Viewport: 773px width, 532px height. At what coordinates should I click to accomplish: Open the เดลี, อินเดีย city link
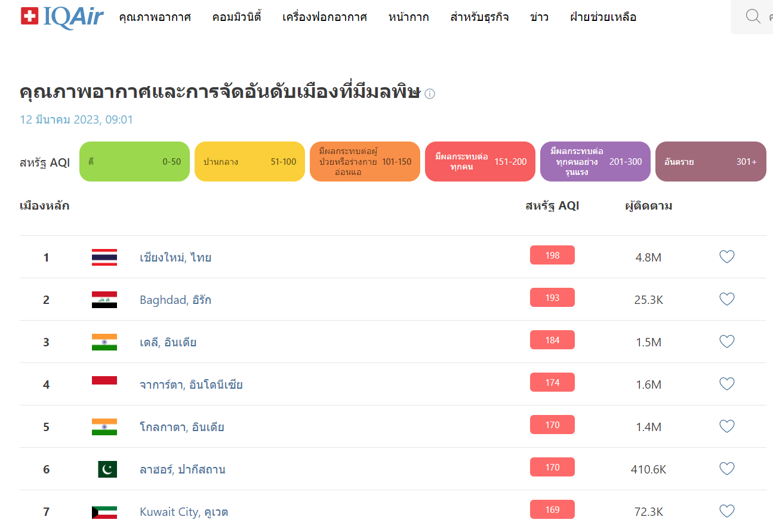coord(168,342)
